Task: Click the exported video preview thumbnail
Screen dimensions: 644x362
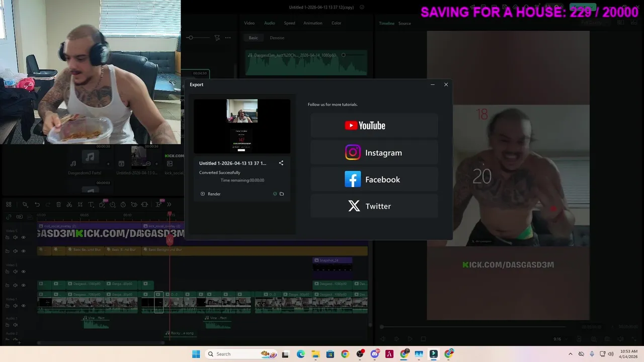Action: coord(242,126)
